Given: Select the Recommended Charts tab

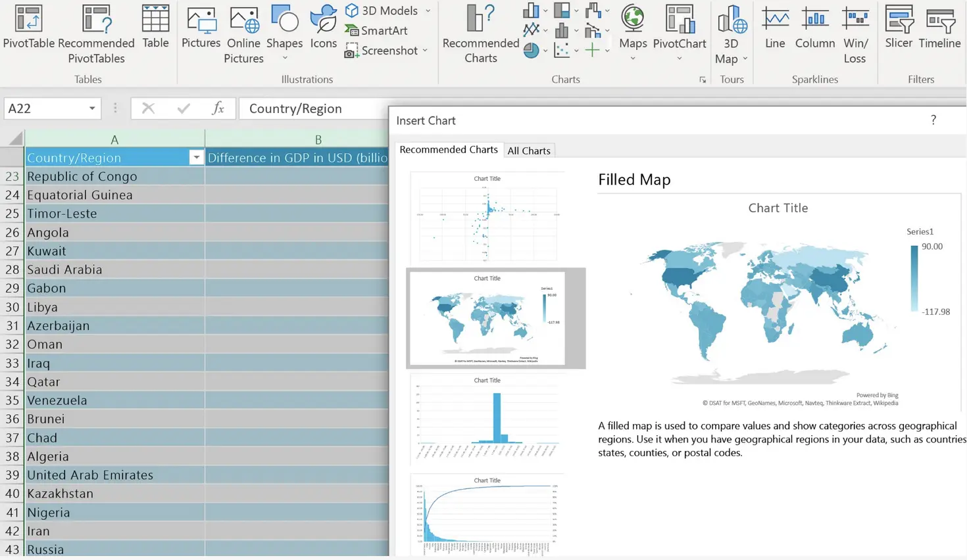Looking at the screenshot, I should pos(449,149).
